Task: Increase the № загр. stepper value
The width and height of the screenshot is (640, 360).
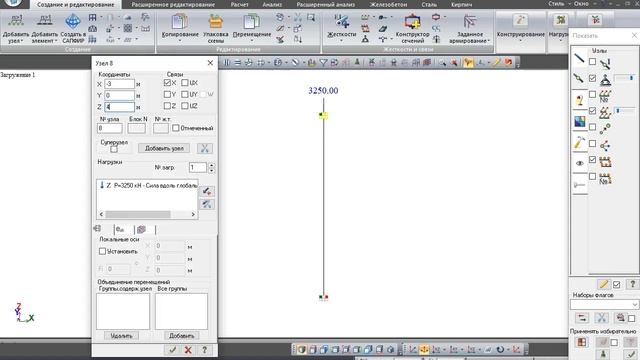Action: click(211, 165)
